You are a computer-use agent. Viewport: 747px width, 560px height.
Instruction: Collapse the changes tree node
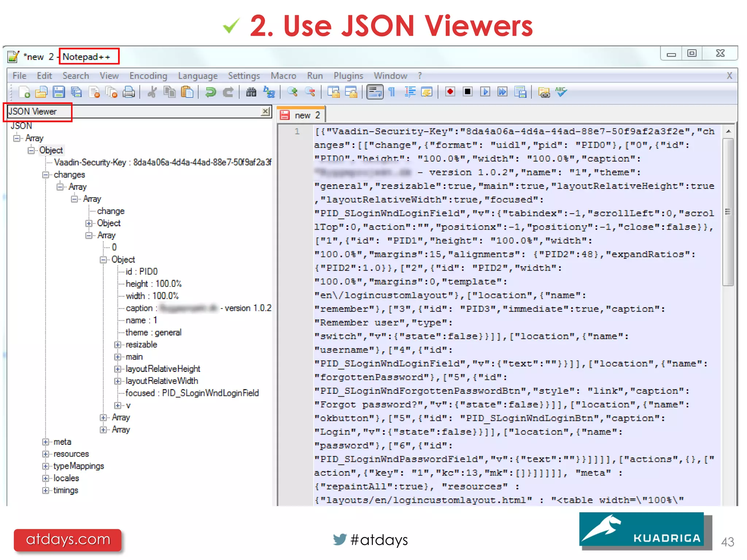point(46,175)
